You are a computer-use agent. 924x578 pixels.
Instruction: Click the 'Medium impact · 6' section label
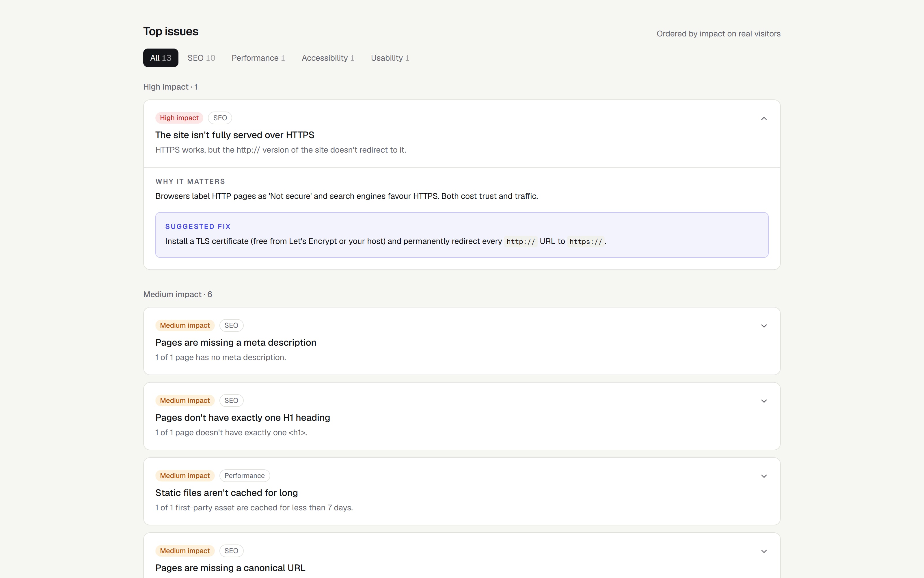pos(178,294)
